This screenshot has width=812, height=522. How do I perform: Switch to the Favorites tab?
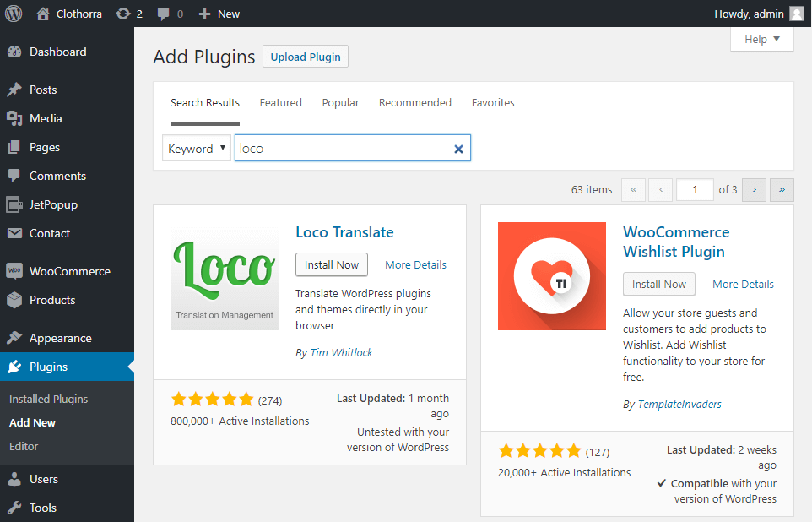(493, 103)
